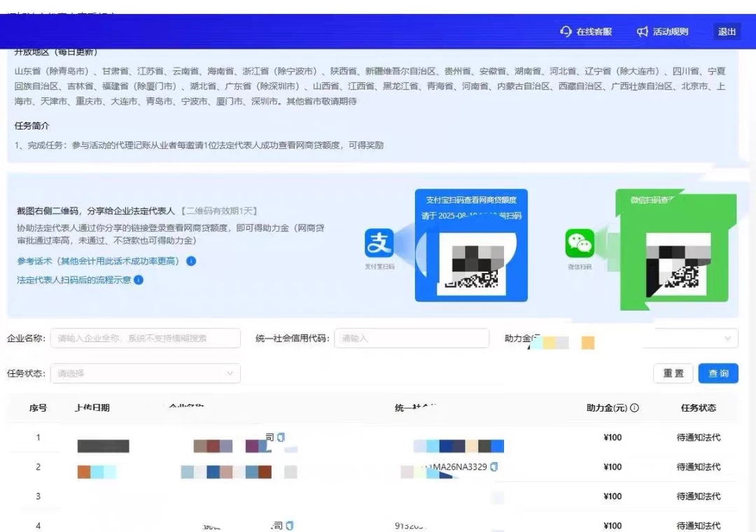756x532 pixels.
Task: Click info icon beside 助力金(元) header
Action: pos(634,408)
